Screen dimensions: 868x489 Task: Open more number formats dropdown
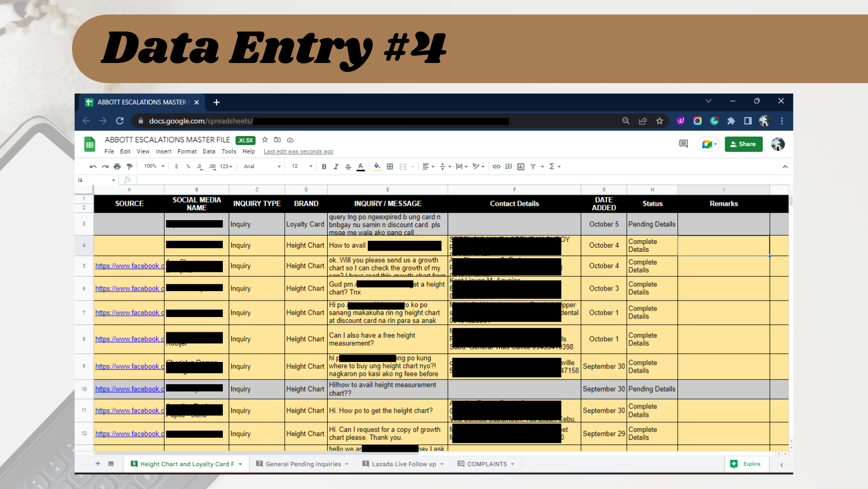point(226,167)
